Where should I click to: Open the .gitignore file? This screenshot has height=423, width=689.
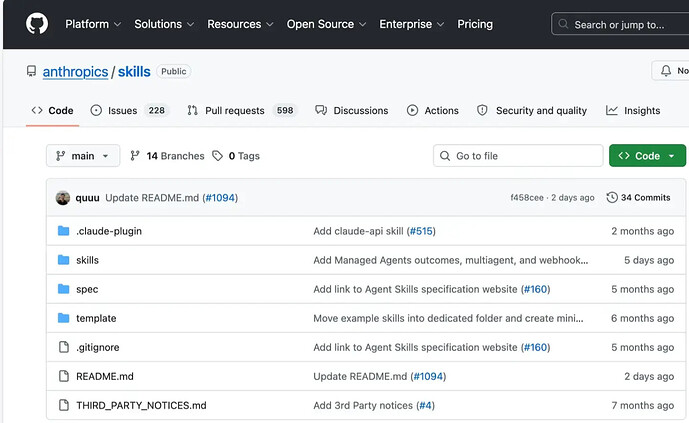pos(98,347)
